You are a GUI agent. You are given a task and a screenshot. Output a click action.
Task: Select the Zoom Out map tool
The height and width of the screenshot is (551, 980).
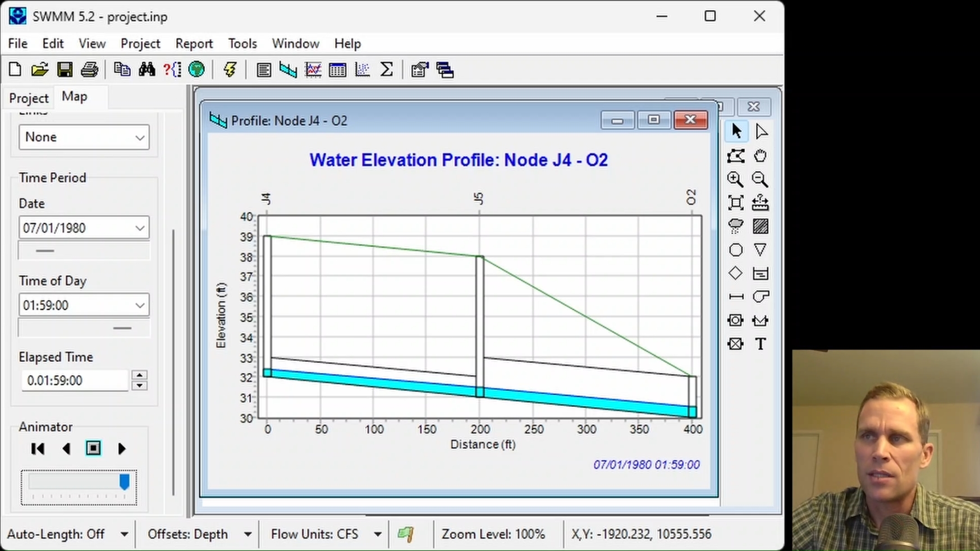click(760, 179)
